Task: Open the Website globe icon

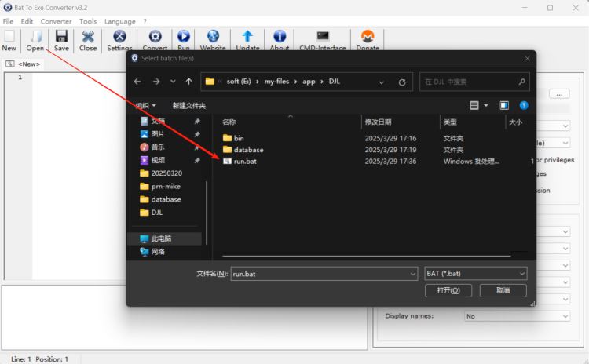Action: [213, 36]
